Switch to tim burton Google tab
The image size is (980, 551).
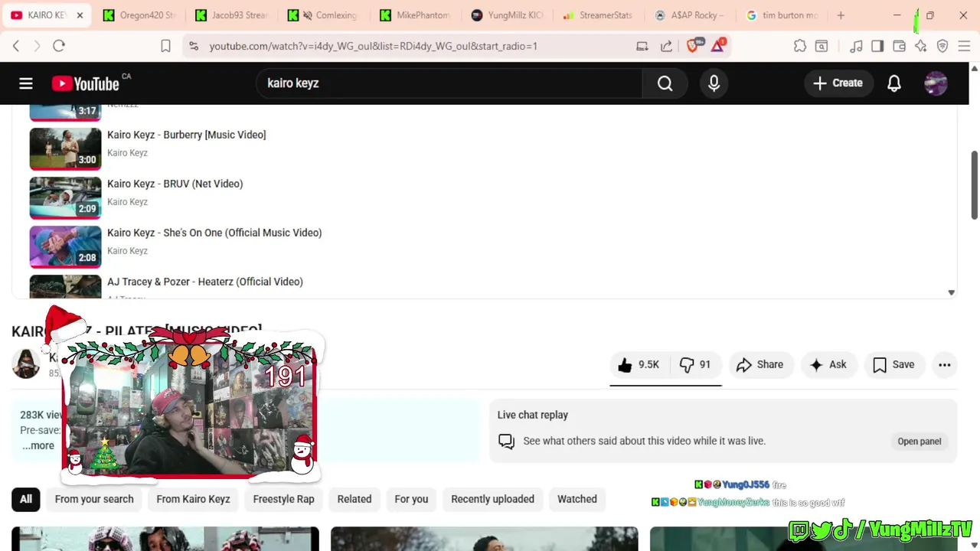tap(781, 15)
